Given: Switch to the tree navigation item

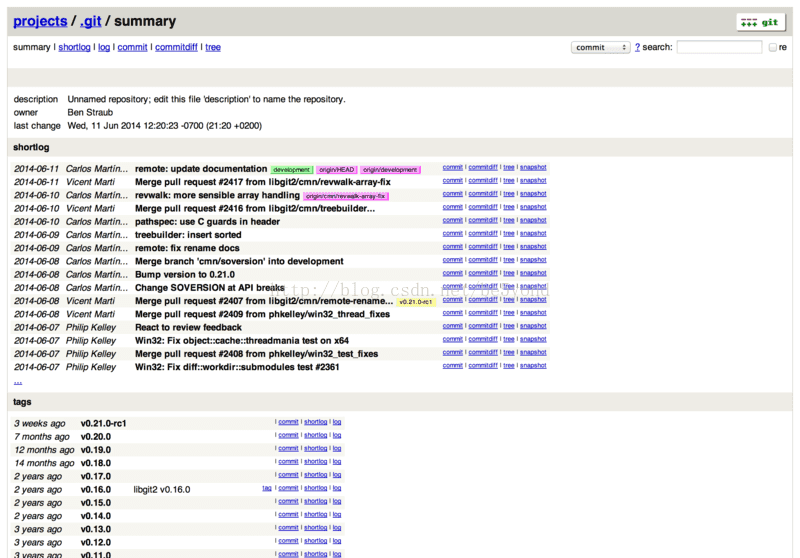Looking at the screenshot, I should [213, 47].
